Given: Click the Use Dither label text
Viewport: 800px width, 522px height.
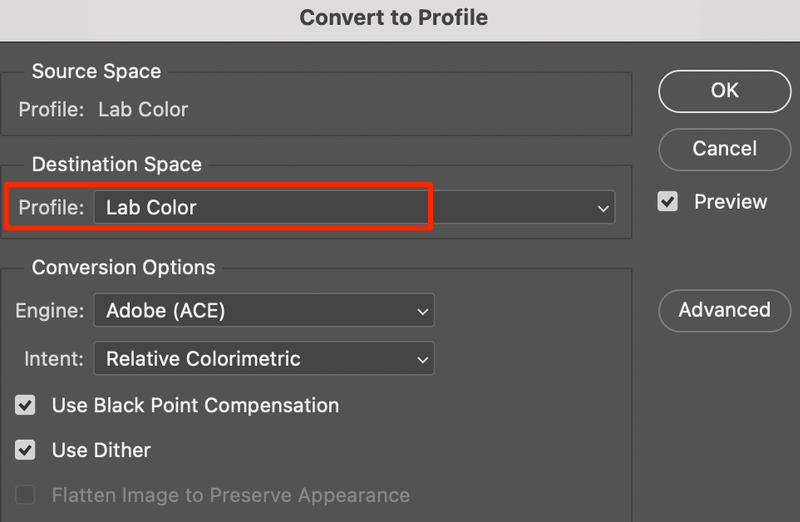Looking at the screenshot, I should pyautogui.click(x=101, y=450).
